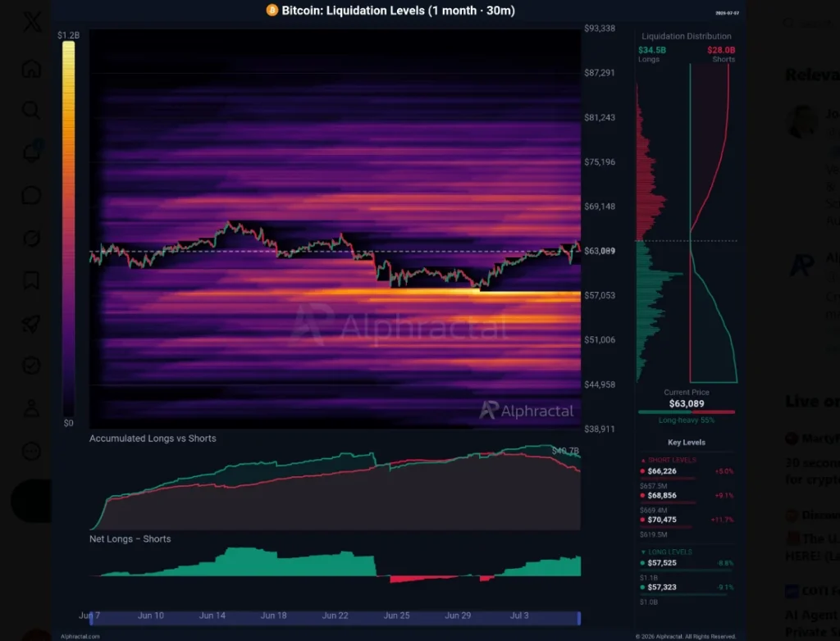Click the red dot next to $68,856
This screenshot has height=641, width=840.
642,495
